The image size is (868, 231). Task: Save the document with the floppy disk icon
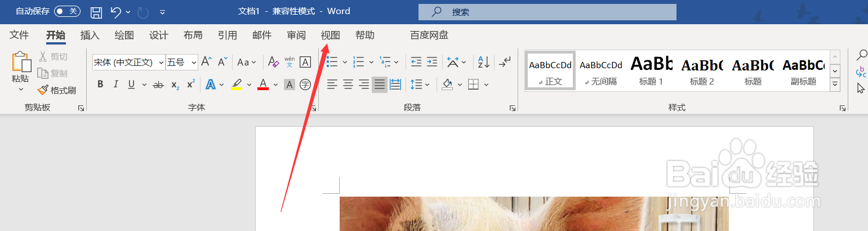96,11
